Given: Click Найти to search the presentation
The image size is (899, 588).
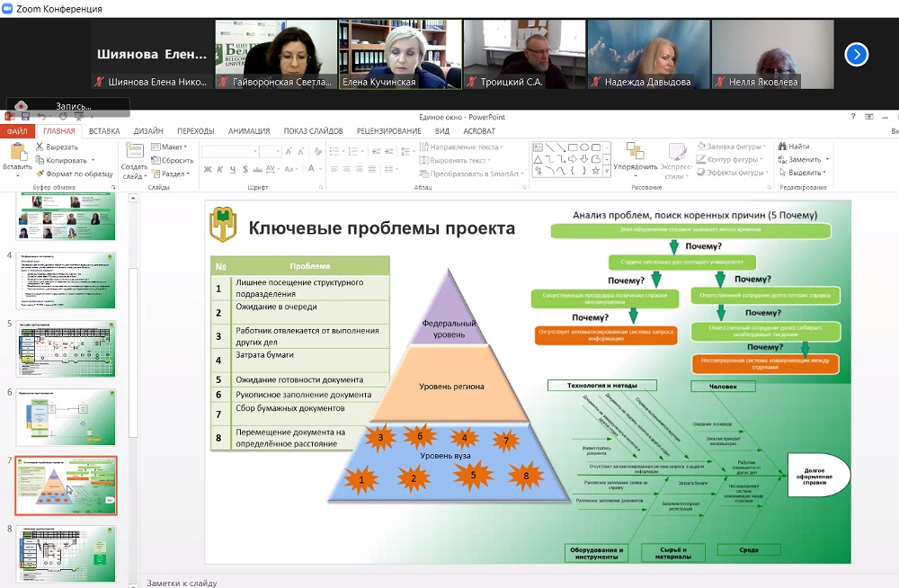Looking at the screenshot, I should pyautogui.click(x=798, y=147).
